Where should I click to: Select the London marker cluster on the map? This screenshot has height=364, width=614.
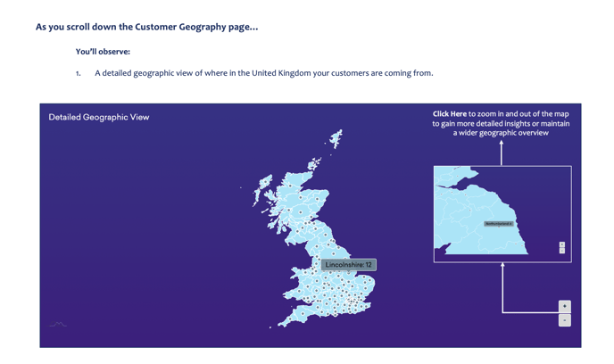coord(354,303)
